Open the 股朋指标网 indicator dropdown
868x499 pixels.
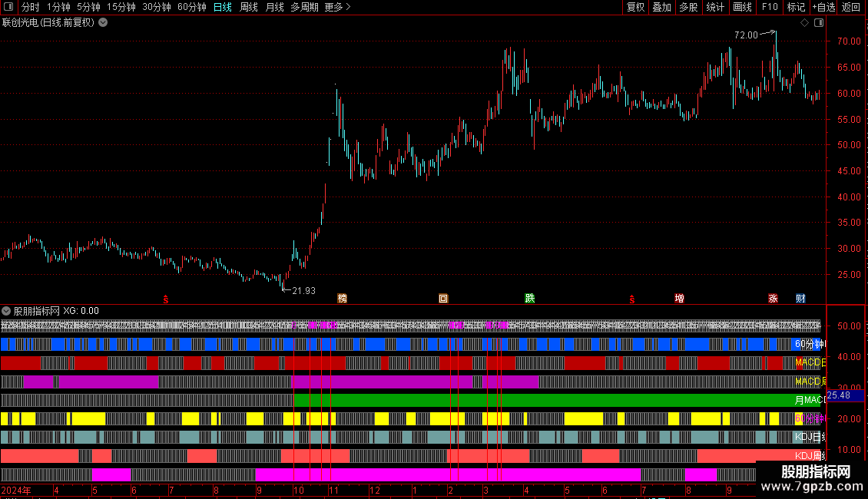6,311
